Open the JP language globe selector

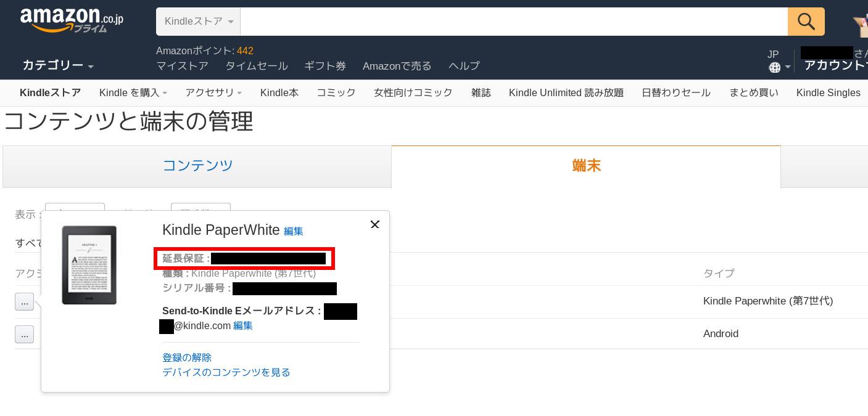point(779,61)
